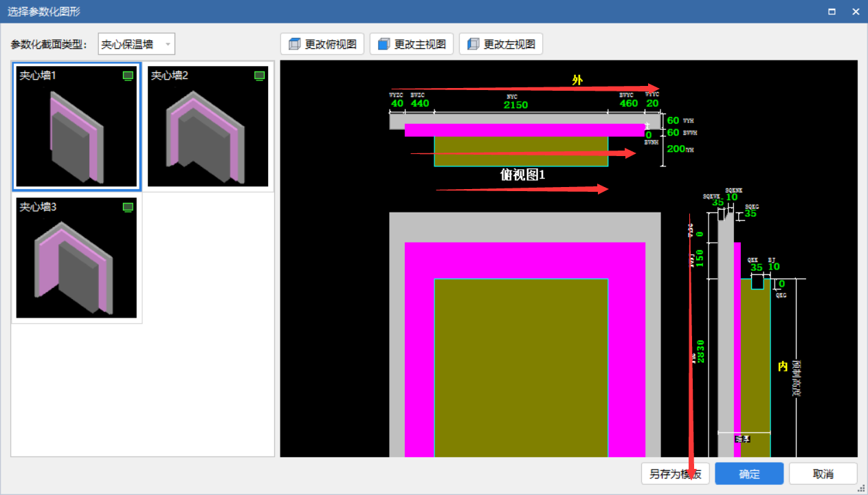Click the 更改主视图 (change front view) button

coord(412,44)
